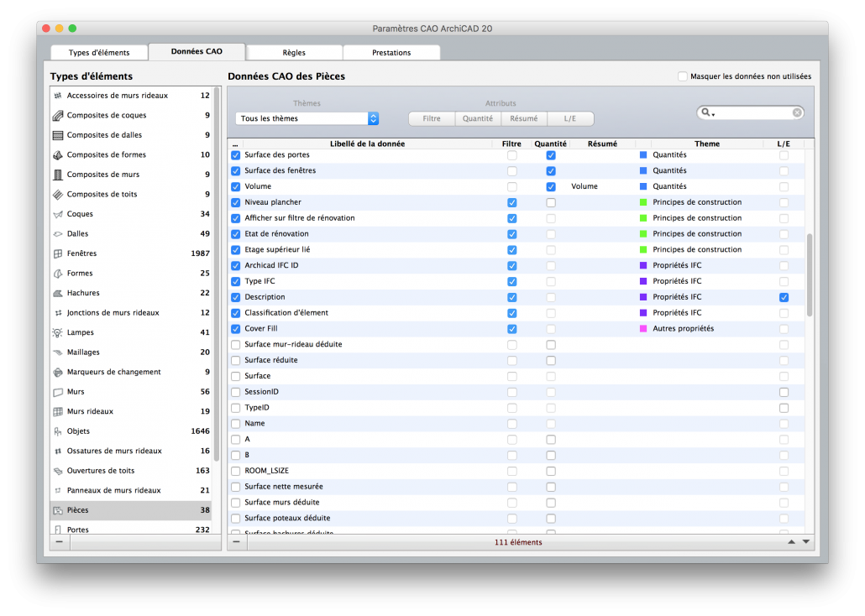
Task: Open the column options menu marked with dots
Action: [x=235, y=144]
